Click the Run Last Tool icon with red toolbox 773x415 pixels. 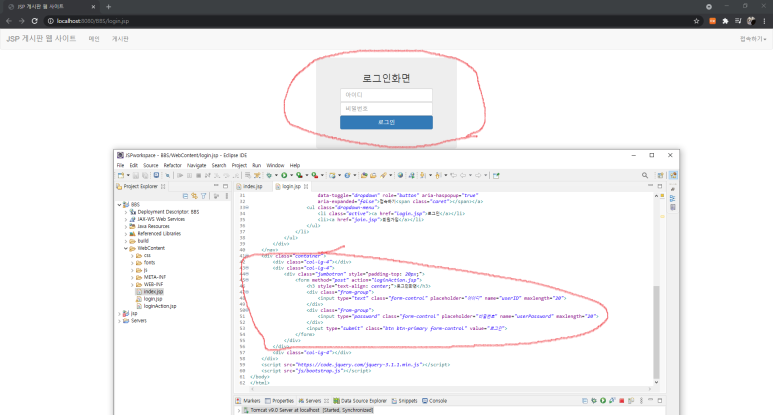click(315, 175)
